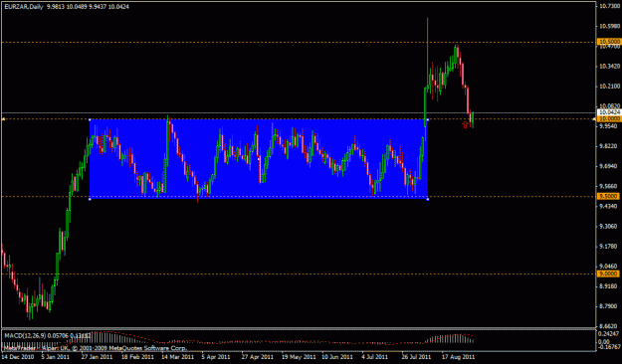Screen dimensions: 622x364
Task: Click 9.8220 on the price axis
Action: (609, 146)
